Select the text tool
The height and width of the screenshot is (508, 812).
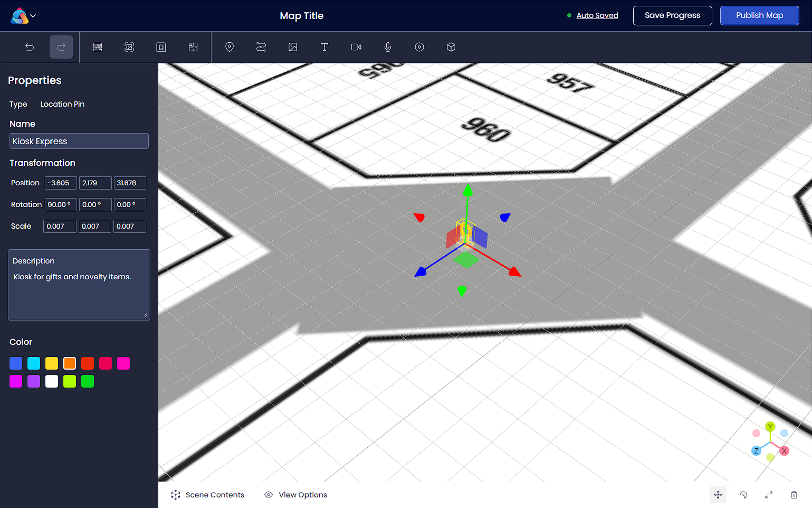click(324, 47)
